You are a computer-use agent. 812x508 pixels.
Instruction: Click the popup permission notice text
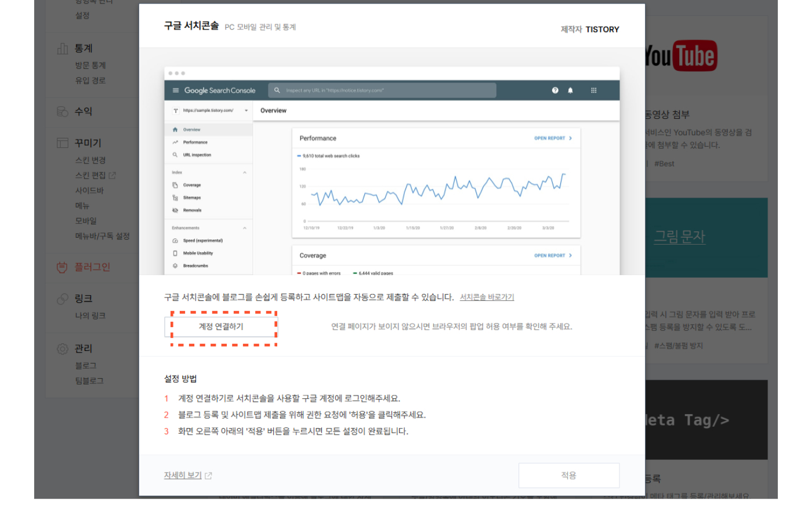click(x=452, y=326)
